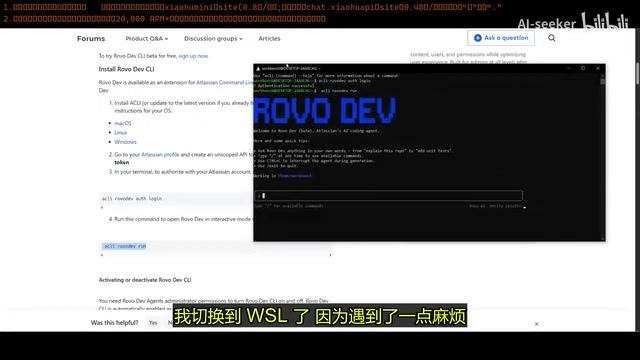Open the Windows install instructions link
This screenshot has height=360, width=640.
pyautogui.click(x=125, y=142)
